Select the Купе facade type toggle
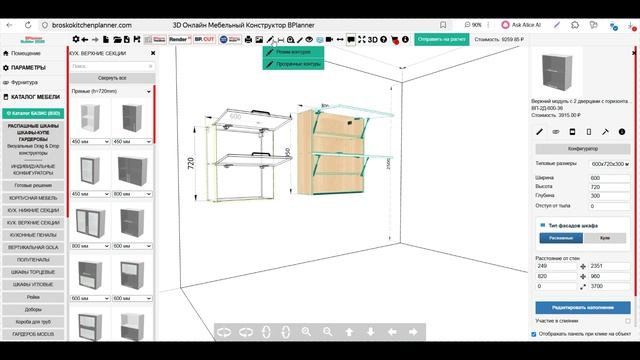 coord(605,238)
